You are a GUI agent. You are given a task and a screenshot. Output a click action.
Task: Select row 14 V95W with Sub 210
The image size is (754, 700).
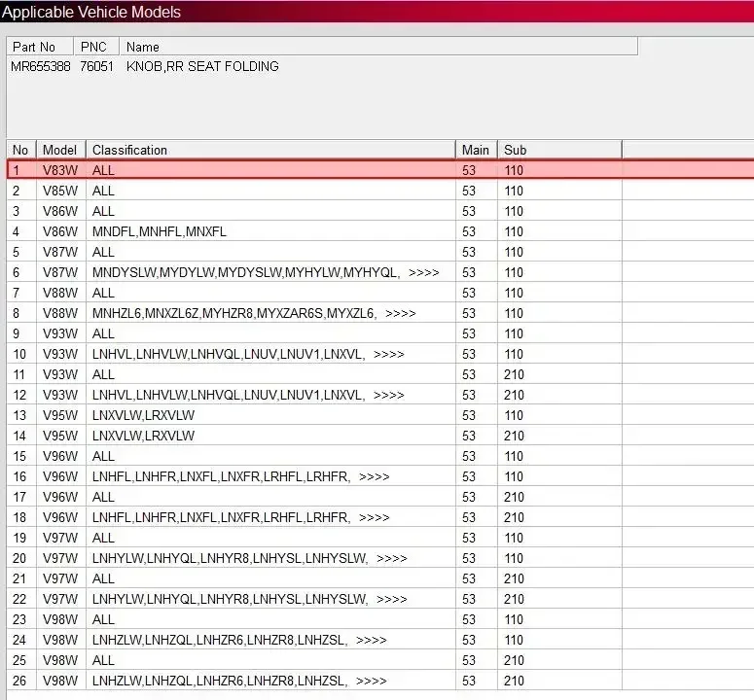click(380, 436)
